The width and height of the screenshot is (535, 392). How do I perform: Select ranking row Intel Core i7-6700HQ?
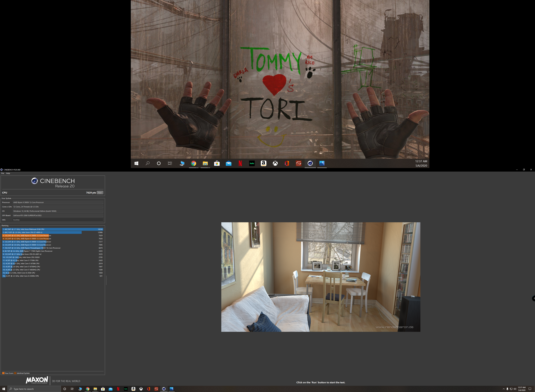(x=53, y=266)
